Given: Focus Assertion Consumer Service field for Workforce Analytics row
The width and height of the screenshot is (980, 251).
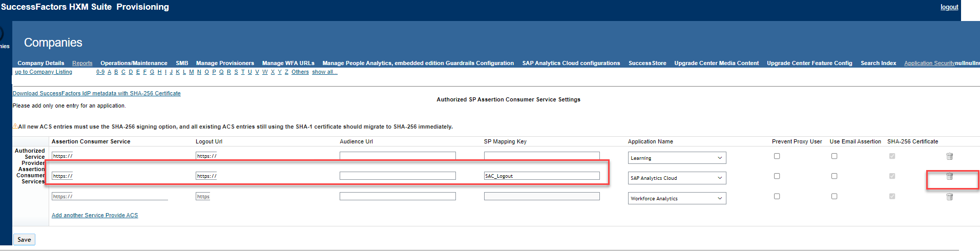Looking at the screenshot, I should tap(110, 196).
